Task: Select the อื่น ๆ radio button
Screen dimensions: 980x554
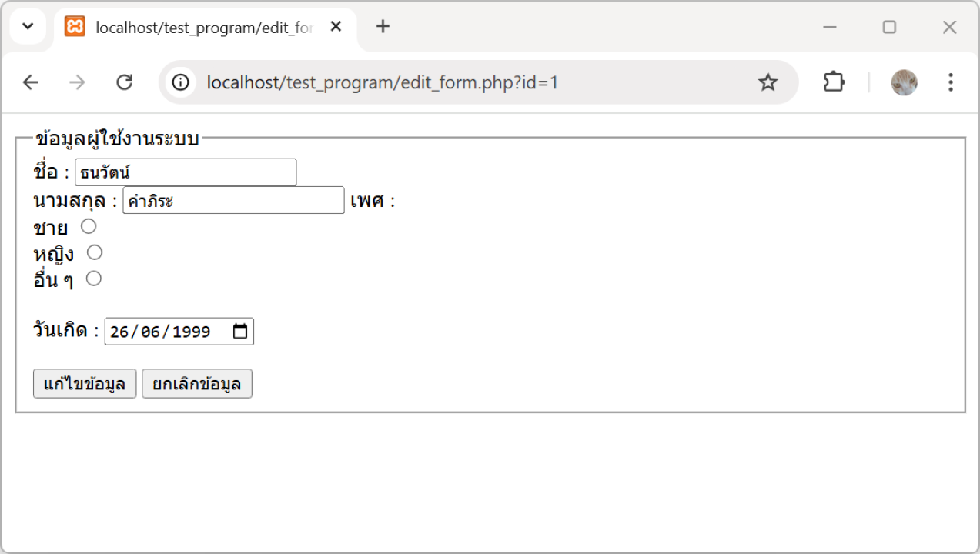Action: (93, 279)
